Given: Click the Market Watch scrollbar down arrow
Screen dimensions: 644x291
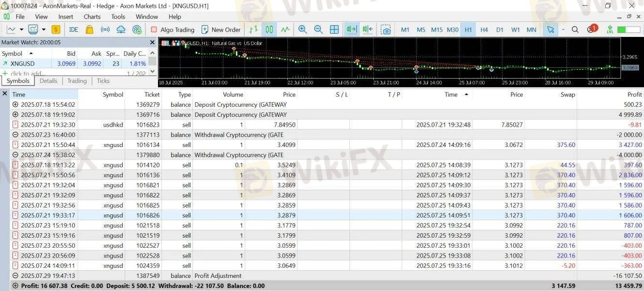Looking at the screenshot, I should tap(153, 72).
